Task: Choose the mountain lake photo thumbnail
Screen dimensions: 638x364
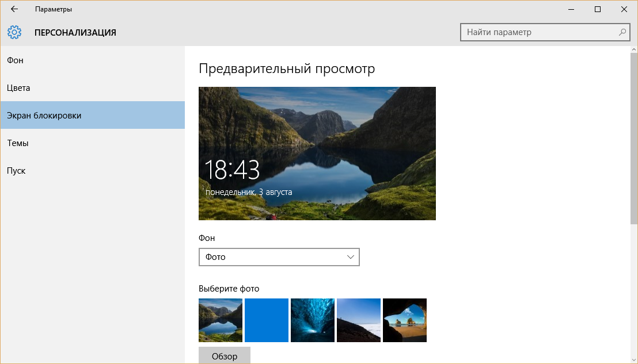Action: click(x=221, y=320)
